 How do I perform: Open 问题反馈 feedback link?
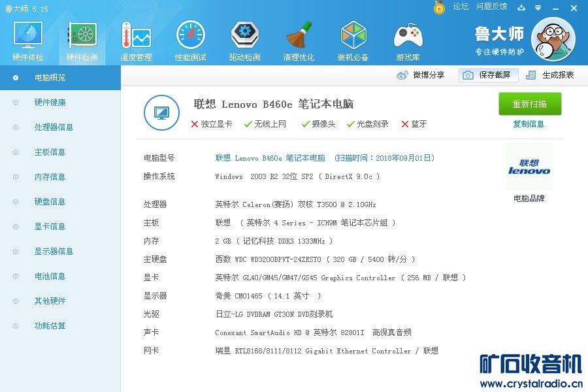point(491,7)
